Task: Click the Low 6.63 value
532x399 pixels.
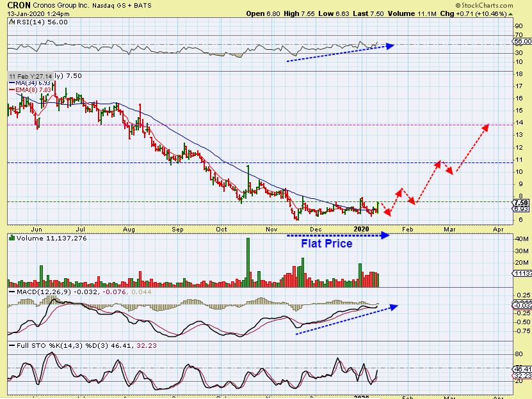Action: 334,14
